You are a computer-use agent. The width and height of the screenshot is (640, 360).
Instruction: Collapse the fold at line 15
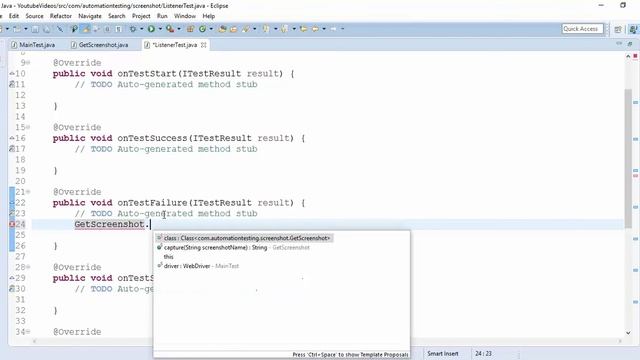(x=28, y=127)
